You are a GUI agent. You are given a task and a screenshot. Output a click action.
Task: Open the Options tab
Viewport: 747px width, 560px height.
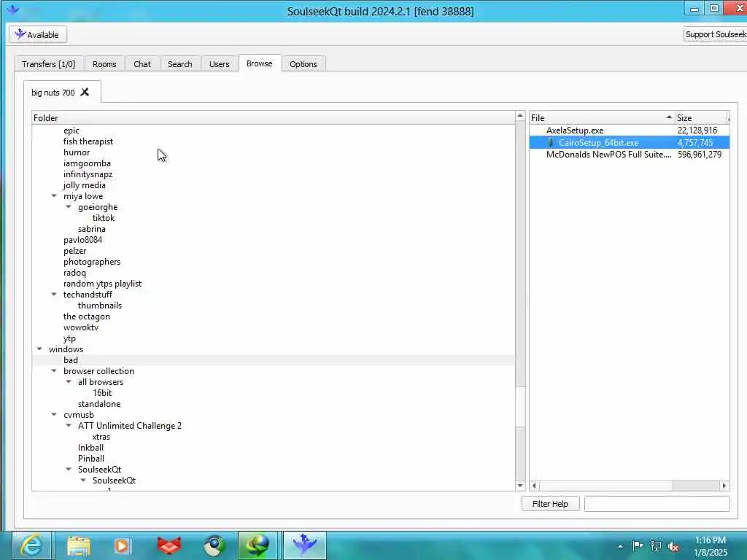pyautogui.click(x=303, y=64)
